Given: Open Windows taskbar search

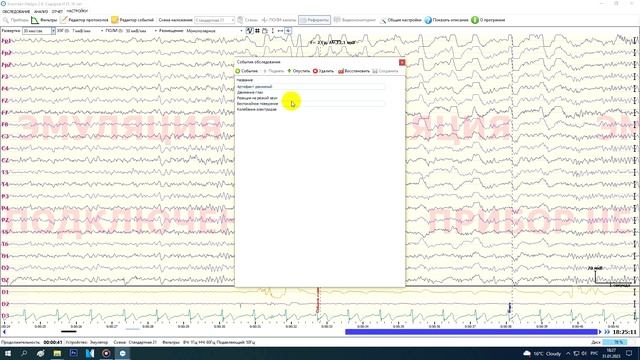Looking at the screenshot, I should (x=24, y=353).
